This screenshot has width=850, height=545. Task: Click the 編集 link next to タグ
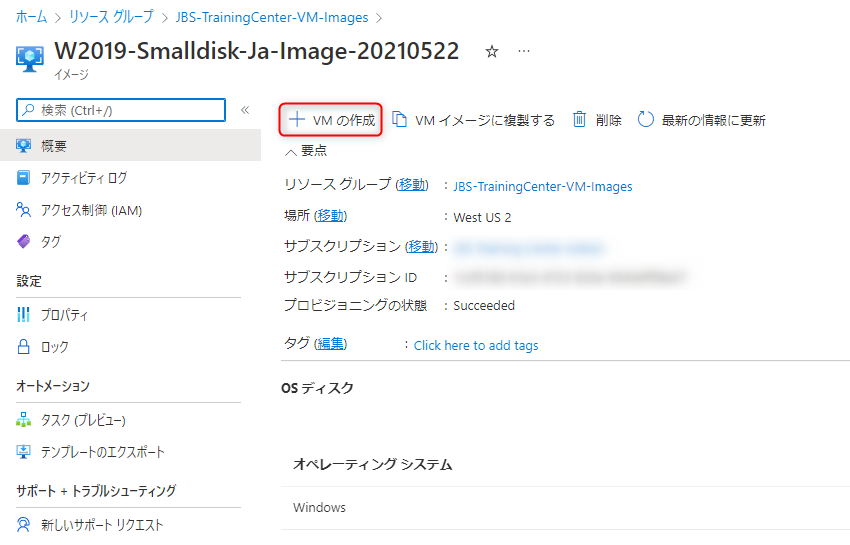[x=331, y=344]
